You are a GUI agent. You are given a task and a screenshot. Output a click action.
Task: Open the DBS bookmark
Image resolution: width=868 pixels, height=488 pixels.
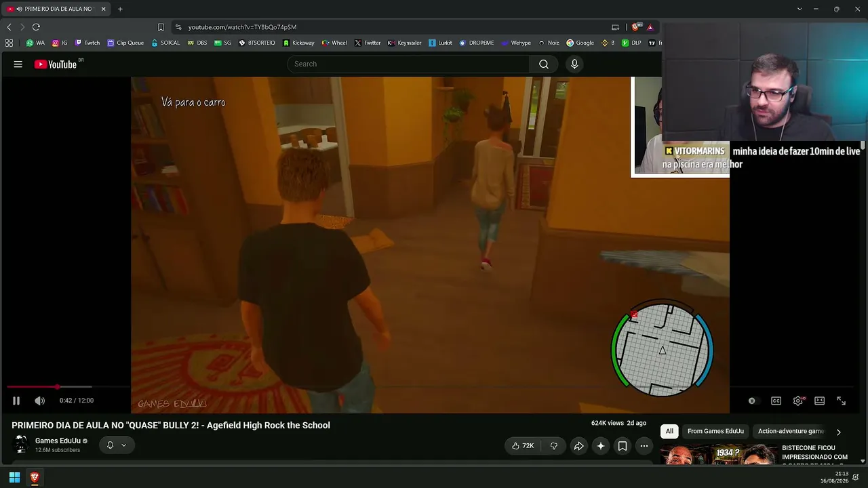click(x=197, y=43)
